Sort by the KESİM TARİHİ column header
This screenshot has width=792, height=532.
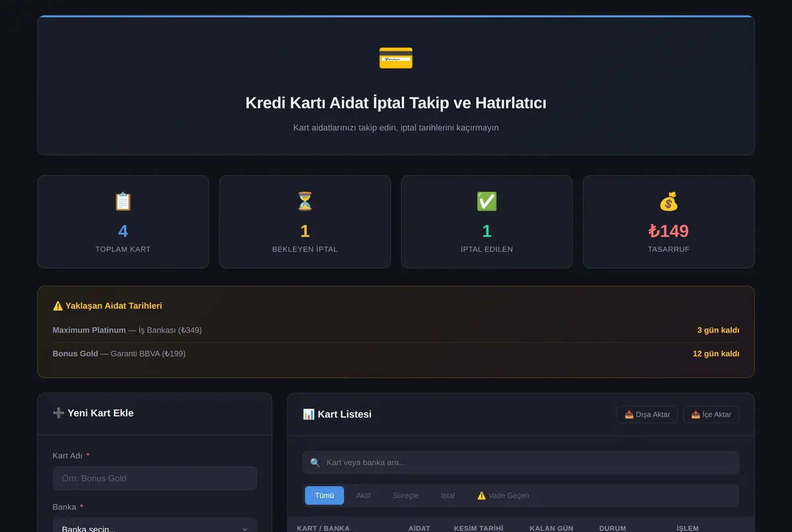[478, 528]
